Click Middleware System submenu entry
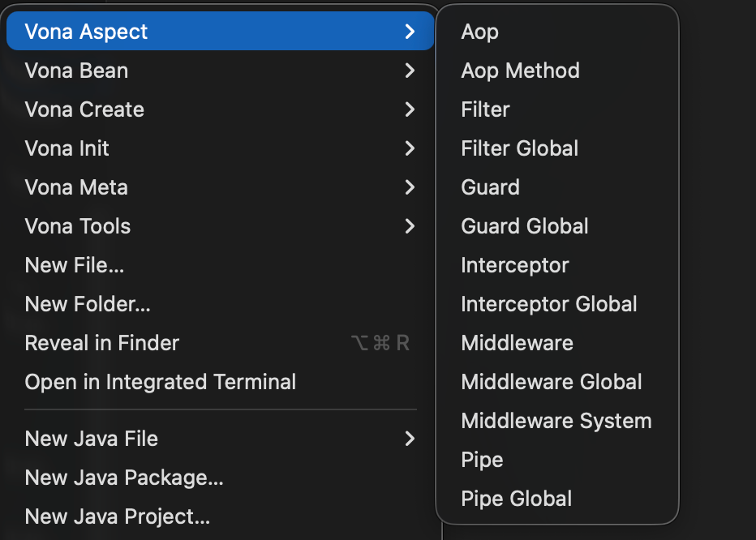This screenshot has height=540, width=756. point(556,421)
